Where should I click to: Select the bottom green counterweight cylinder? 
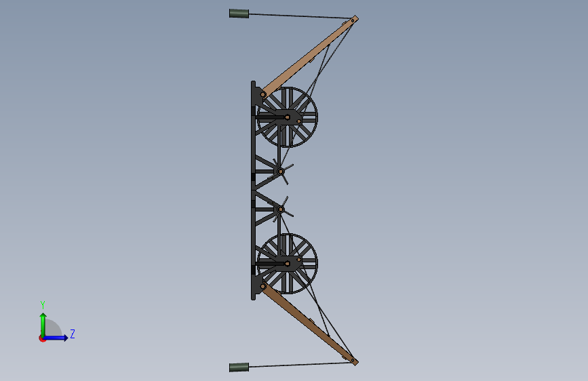239,367
